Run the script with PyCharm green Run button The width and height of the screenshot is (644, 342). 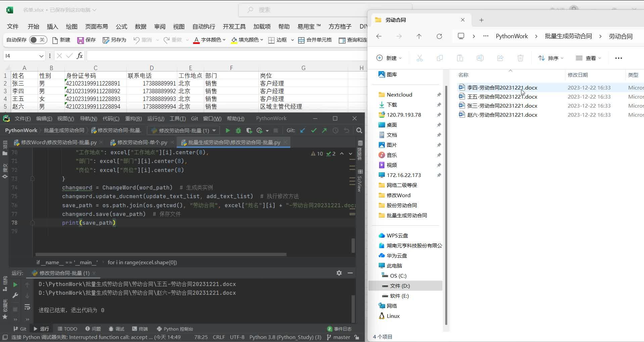click(x=228, y=130)
